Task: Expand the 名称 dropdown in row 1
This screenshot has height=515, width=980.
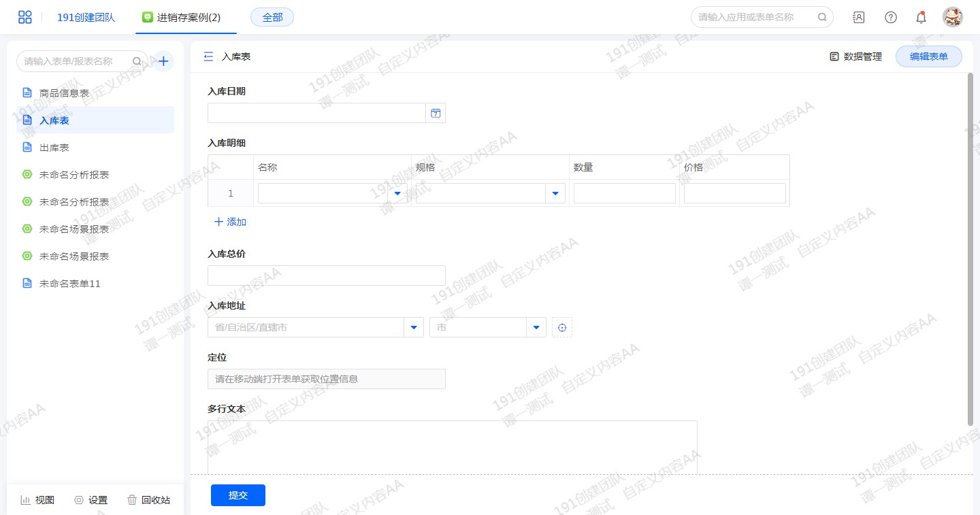Action: coord(398,194)
